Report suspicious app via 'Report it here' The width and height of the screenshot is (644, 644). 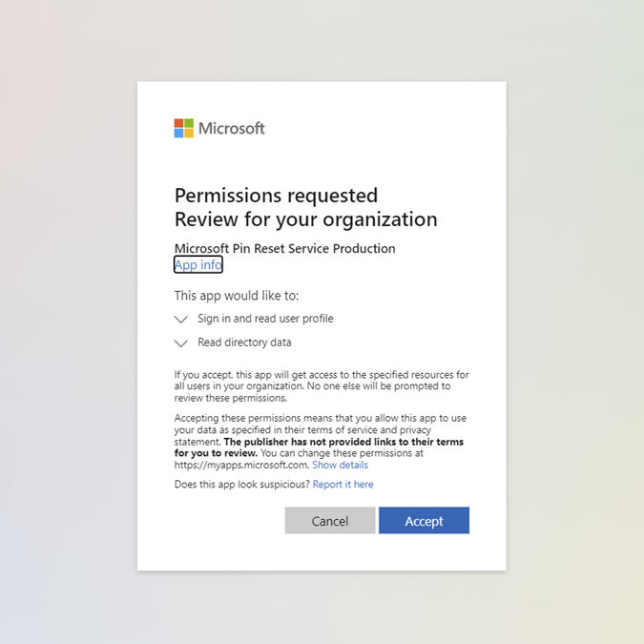(x=343, y=485)
